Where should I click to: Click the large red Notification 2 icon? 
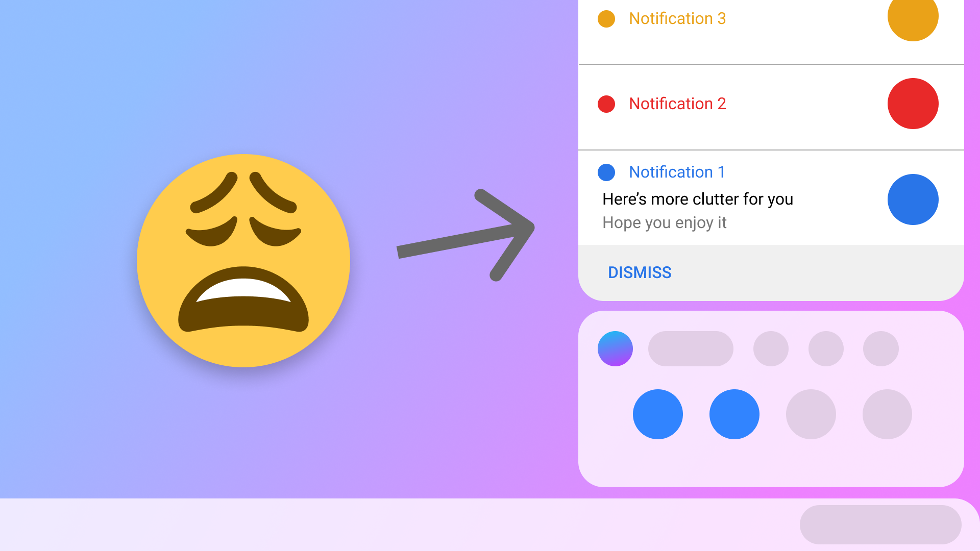(x=913, y=104)
